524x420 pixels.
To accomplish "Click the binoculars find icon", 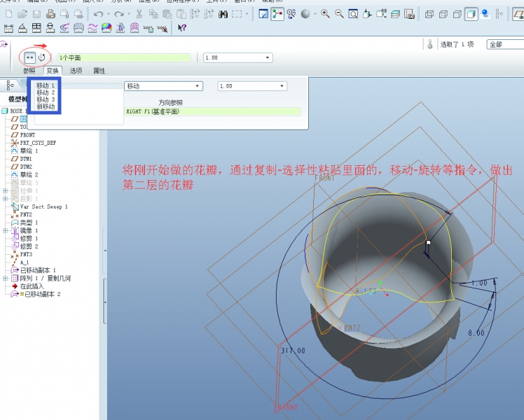I will [223, 14].
